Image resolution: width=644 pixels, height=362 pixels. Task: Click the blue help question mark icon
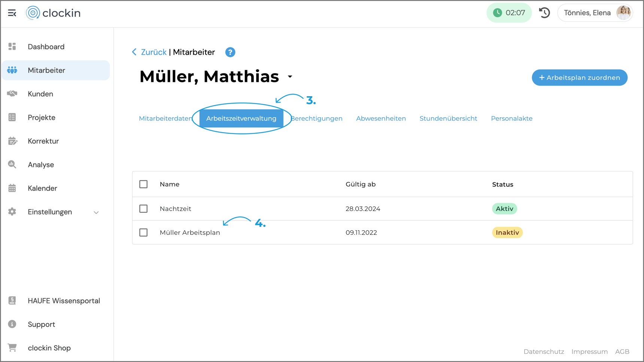[x=230, y=52]
